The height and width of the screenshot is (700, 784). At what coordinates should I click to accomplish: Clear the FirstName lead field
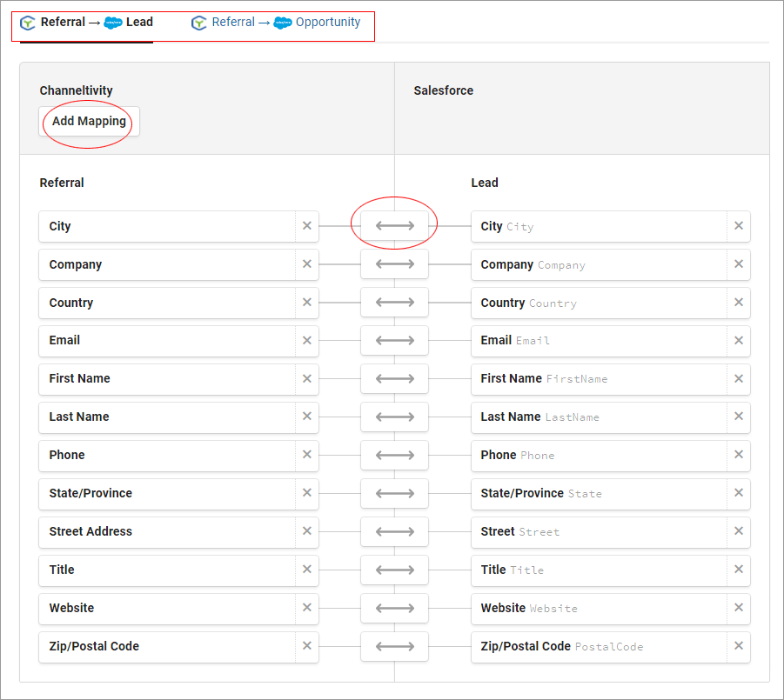(739, 379)
